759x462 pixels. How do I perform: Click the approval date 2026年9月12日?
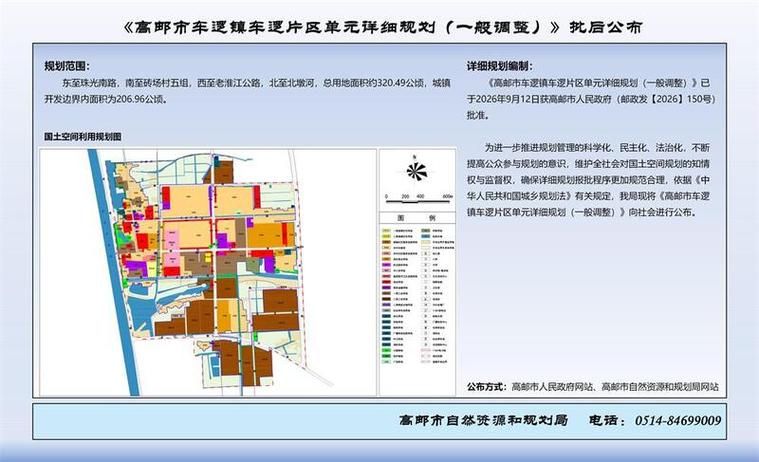[x=508, y=99]
